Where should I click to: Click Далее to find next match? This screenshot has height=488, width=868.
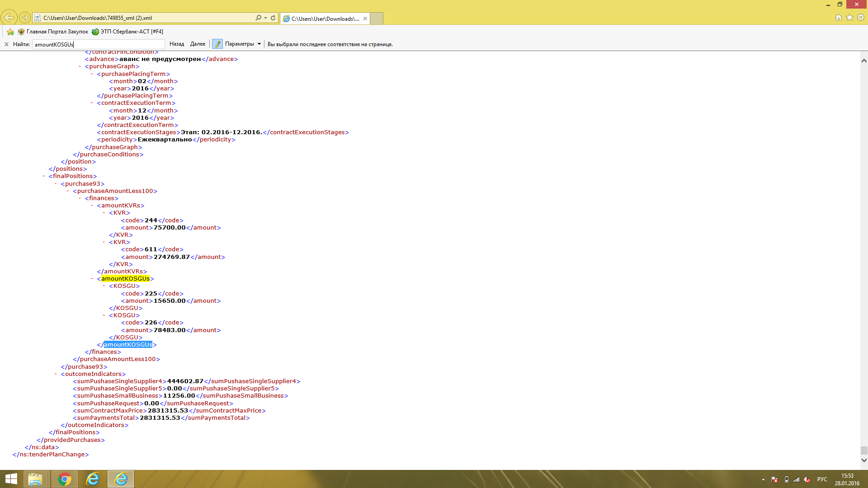(198, 44)
